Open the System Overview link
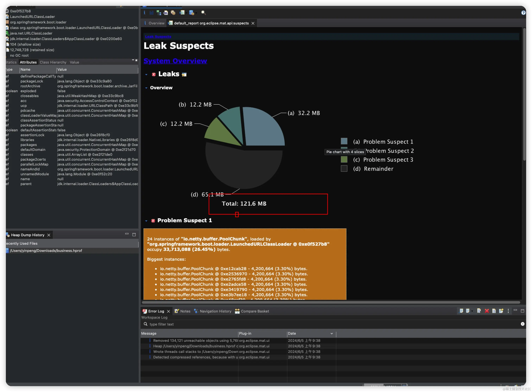Screen dimensions: 532x392 175,61
